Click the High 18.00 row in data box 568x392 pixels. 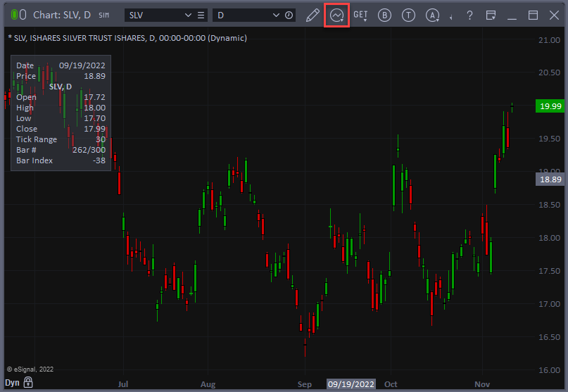coord(61,108)
